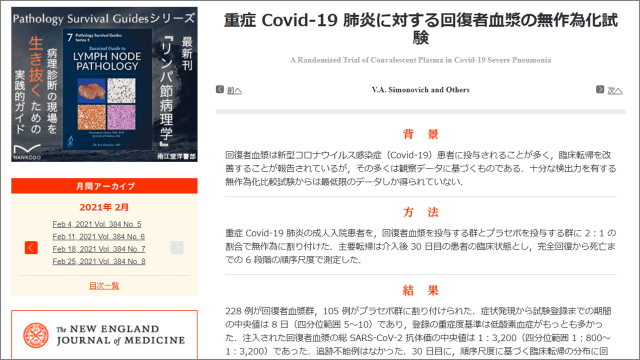Click the English article title subtitle
Viewport: 640px width, 360px height.
tap(420, 60)
